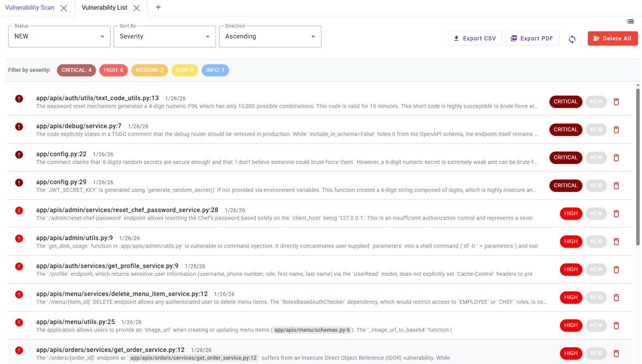The width and height of the screenshot is (642, 364).
Task: Click warning icon on app/apis/debug/service.py row
Action: [19, 126]
